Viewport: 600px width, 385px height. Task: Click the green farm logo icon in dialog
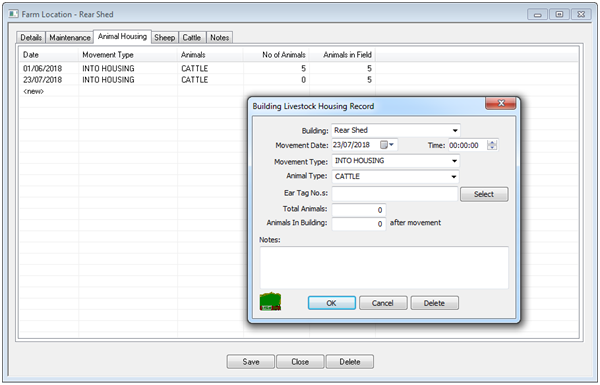click(271, 302)
